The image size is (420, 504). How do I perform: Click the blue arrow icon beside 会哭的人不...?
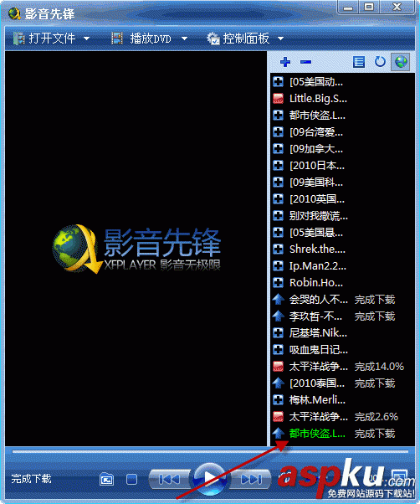(x=278, y=299)
